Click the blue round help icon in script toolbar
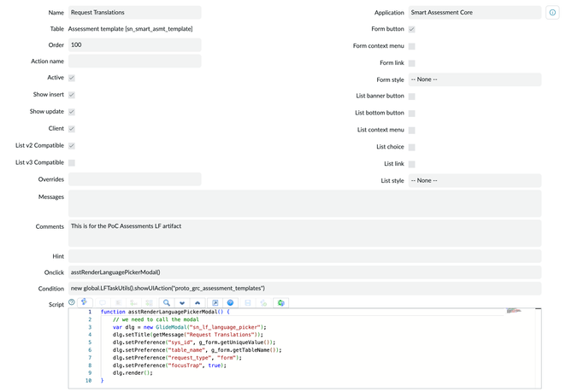The width and height of the screenshot is (566, 392). point(230,303)
